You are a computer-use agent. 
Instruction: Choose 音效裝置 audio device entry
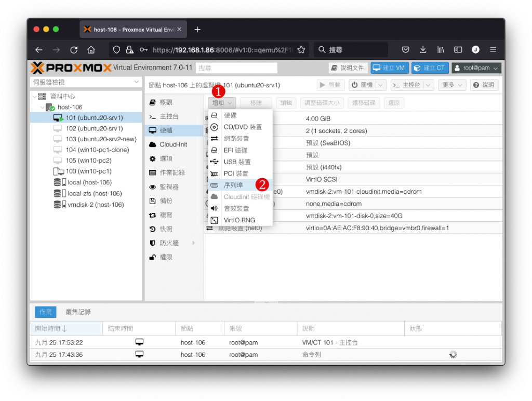pos(240,208)
